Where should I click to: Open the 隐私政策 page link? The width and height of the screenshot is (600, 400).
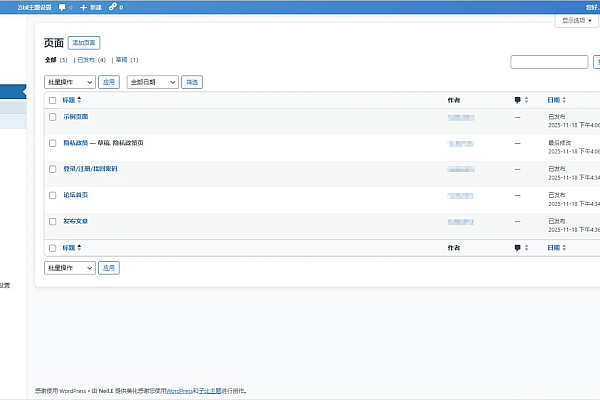[x=76, y=143]
